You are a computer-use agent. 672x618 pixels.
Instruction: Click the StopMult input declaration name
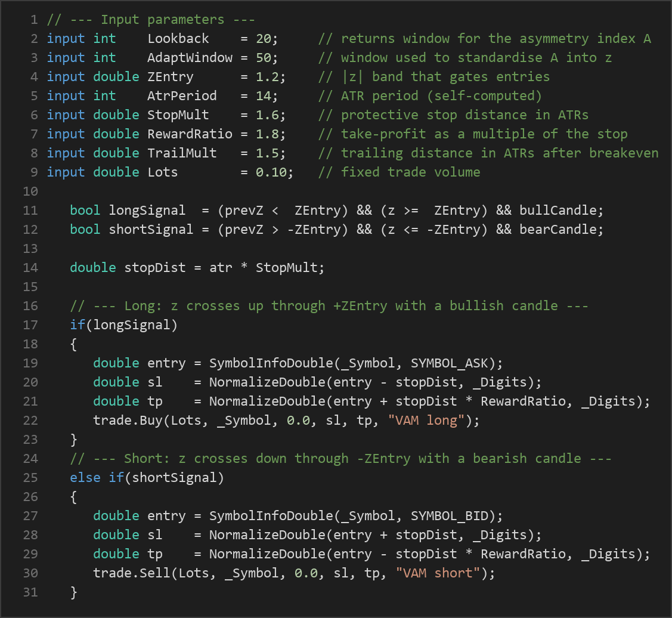pos(178,115)
